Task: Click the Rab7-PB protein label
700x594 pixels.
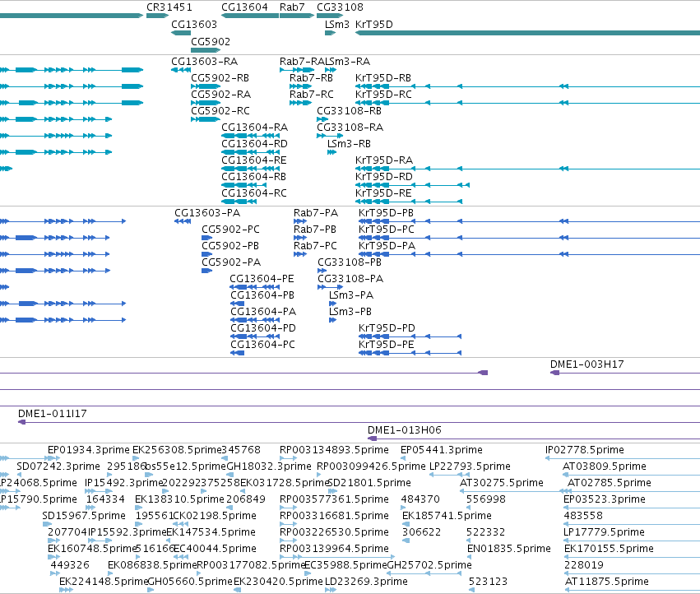Action: click(315, 229)
